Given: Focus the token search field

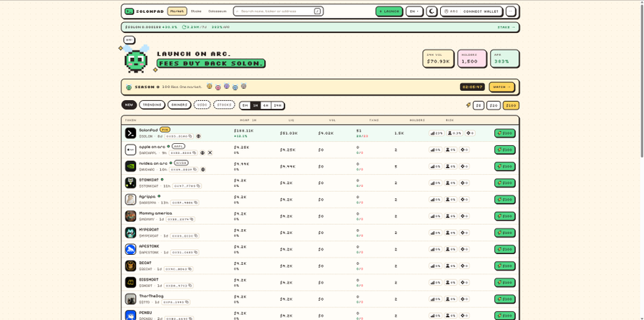Looking at the screenshot, I should [x=278, y=11].
